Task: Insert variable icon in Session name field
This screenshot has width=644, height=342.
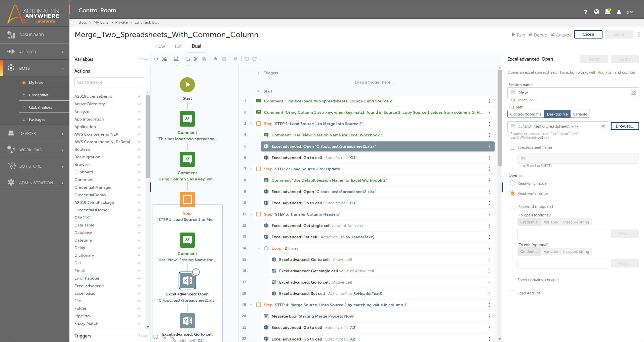Action: click(x=633, y=92)
